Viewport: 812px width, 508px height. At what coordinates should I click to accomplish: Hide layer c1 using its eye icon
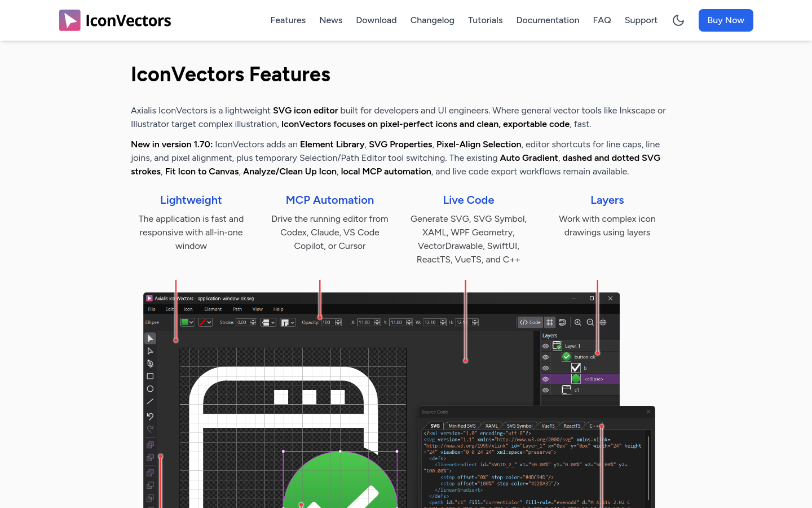coord(545,390)
